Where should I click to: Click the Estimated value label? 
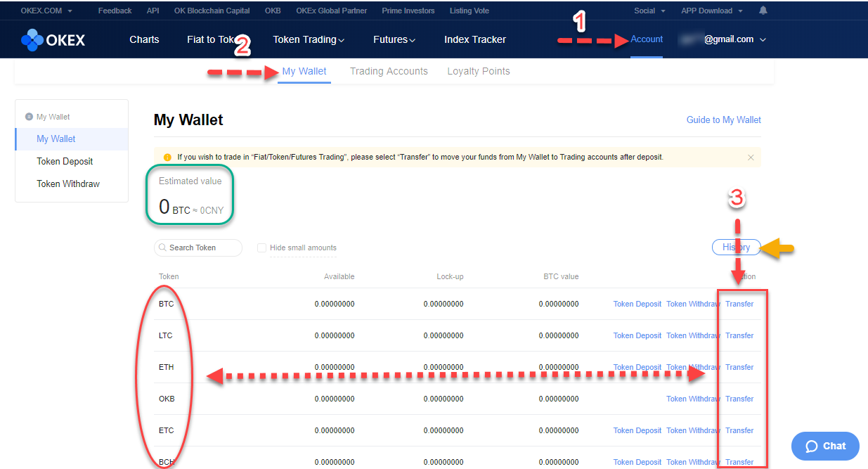(190, 181)
